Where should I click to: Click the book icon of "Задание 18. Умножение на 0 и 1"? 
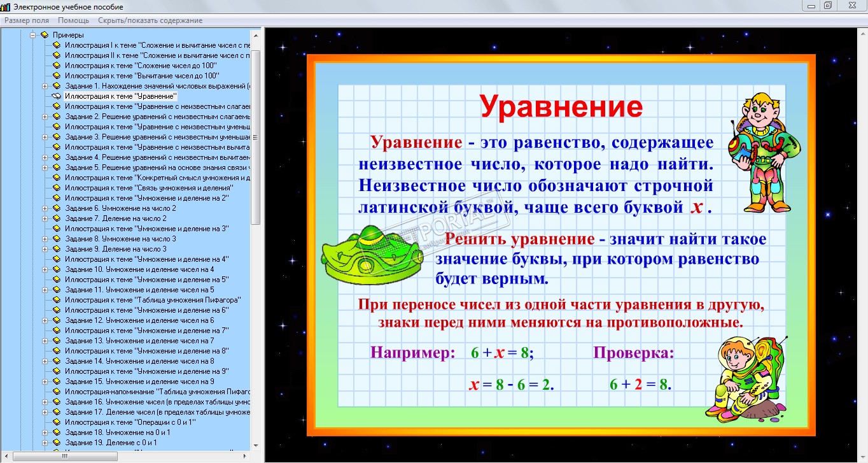point(56,432)
